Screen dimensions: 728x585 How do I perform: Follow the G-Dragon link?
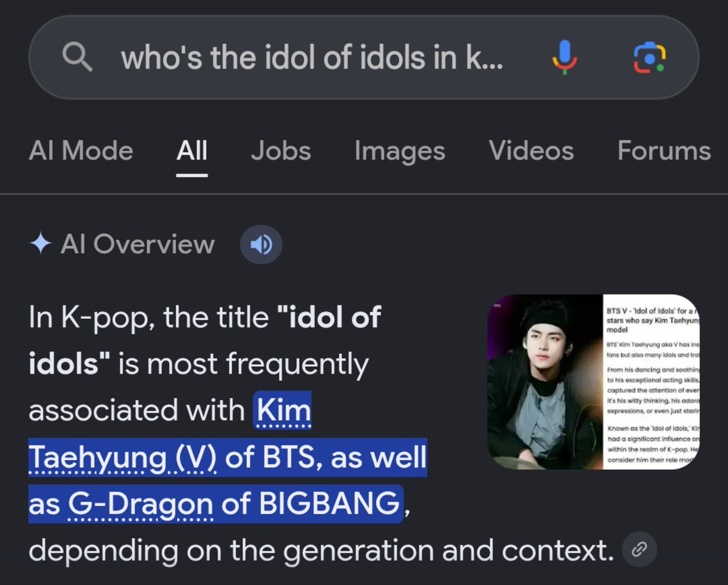point(140,504)
